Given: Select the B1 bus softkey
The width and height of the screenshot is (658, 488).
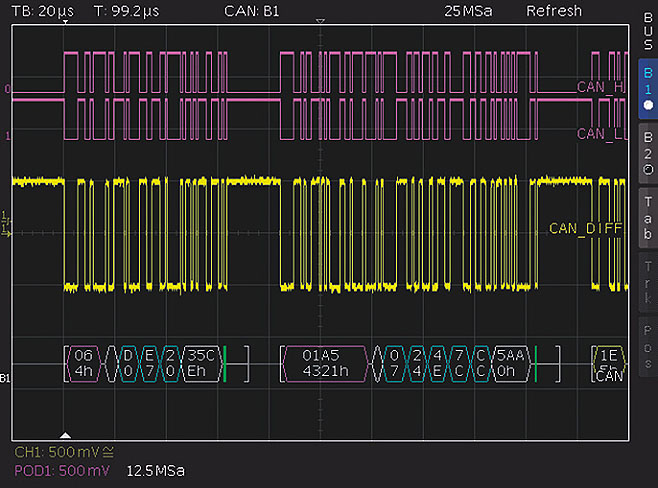Looking at the screenshot, I should click(x=645, y=88).
